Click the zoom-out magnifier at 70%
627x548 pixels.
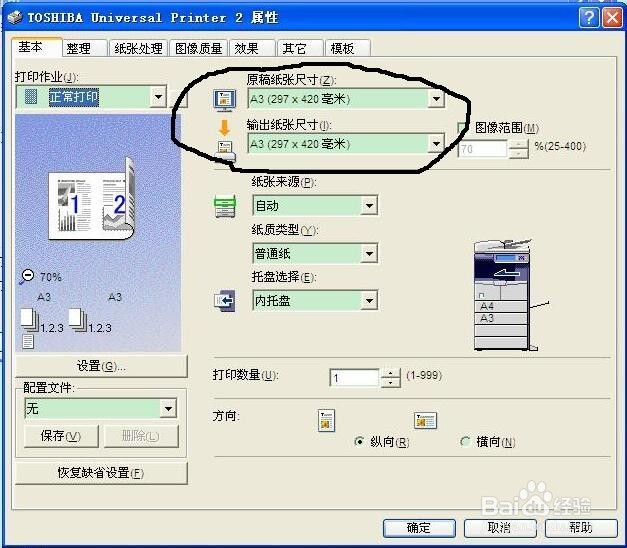click(27, 276)
